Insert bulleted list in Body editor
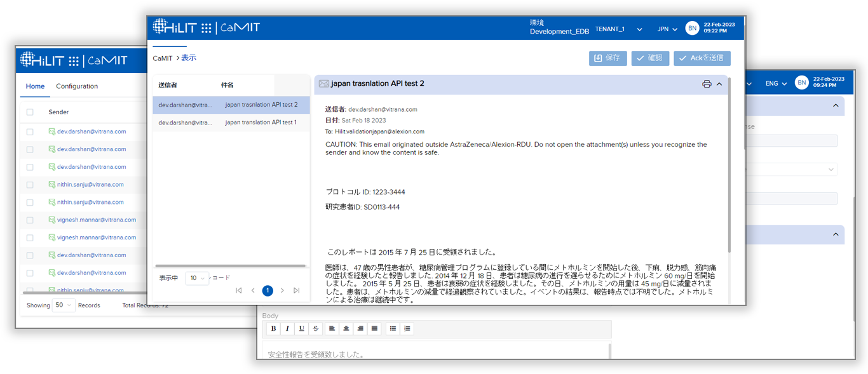The height and width of the screenshot is (374, 868). point(393,328)
